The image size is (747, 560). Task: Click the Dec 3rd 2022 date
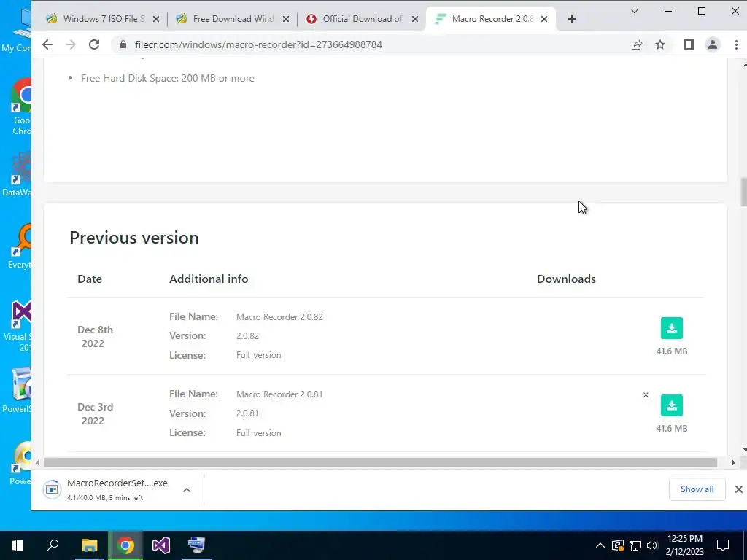click(95, 414)
